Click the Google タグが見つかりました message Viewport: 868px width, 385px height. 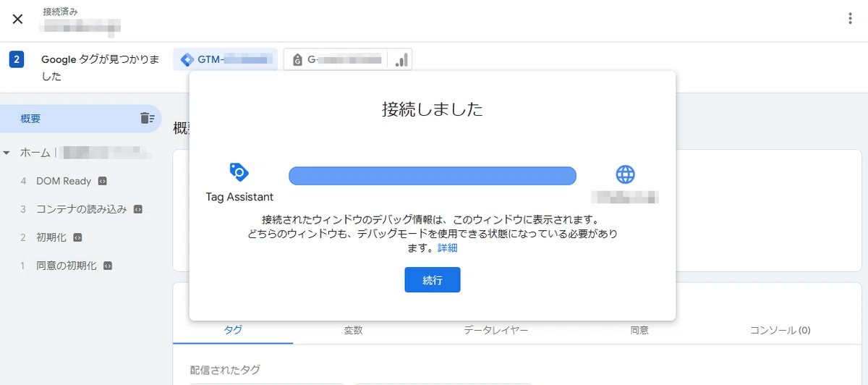101,67
